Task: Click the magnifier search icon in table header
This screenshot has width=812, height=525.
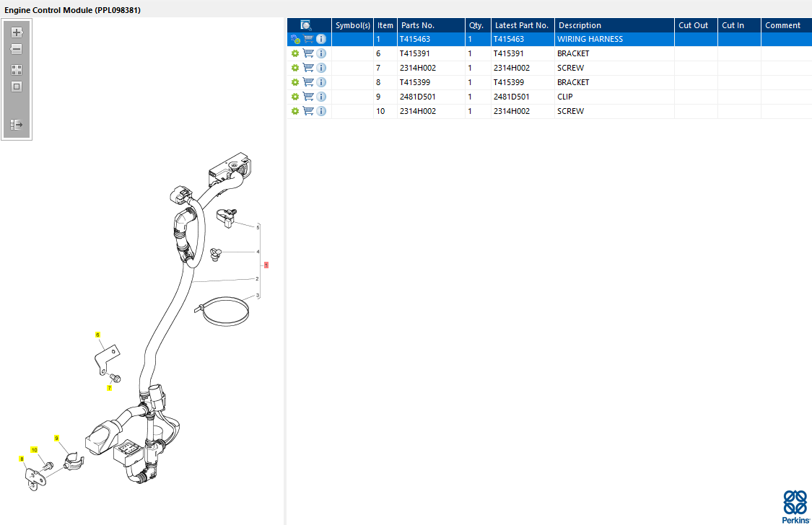Action: [x=305, y=25]
